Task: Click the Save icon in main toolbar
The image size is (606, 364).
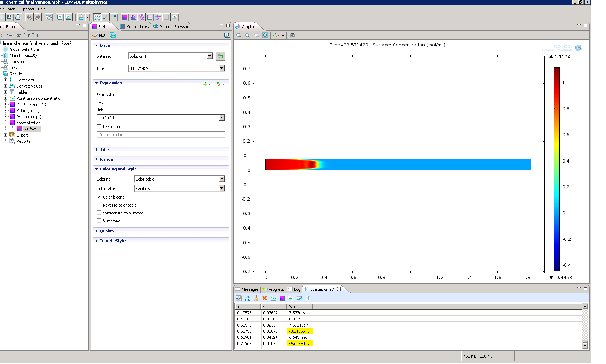Action: pos(10,17)
